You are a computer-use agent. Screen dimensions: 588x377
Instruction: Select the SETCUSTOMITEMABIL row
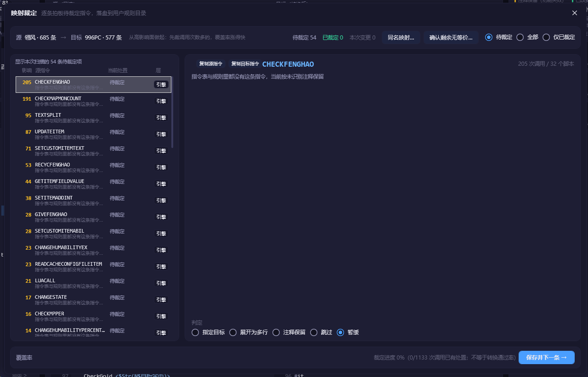tap(93, 234)
